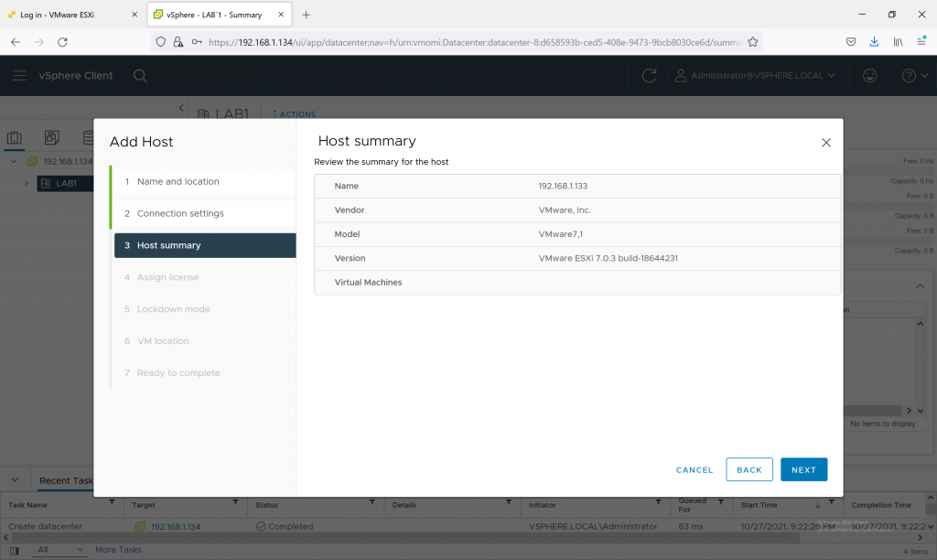The image size is (937, 560).
Task: Collapse the Recent Tasks panel chevron
Action: 15,479
